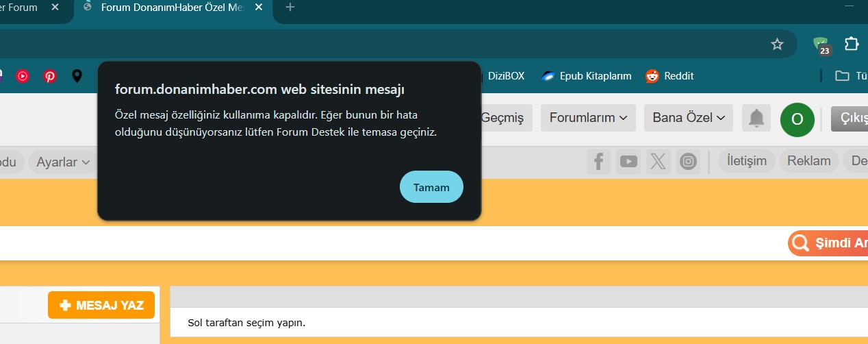Expand the Forumlarım dropdown
Viewport: 868px width, 344px height.
pos(588,118)
